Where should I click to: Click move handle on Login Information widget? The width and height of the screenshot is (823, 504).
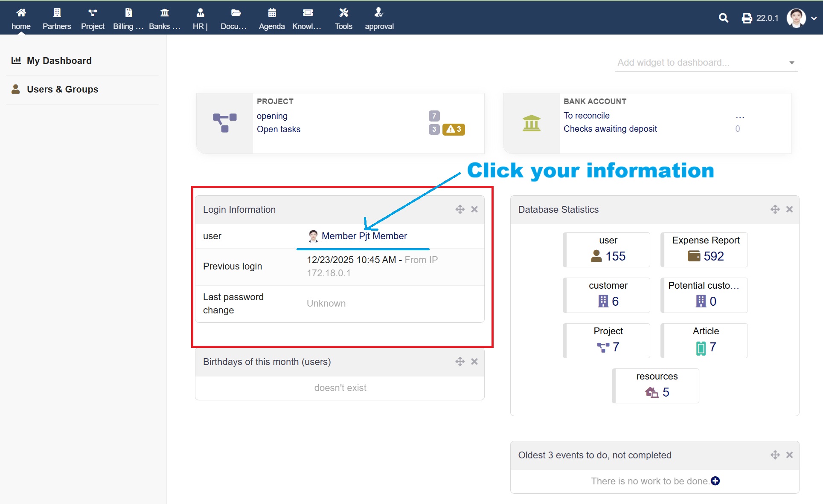[460, 209]
